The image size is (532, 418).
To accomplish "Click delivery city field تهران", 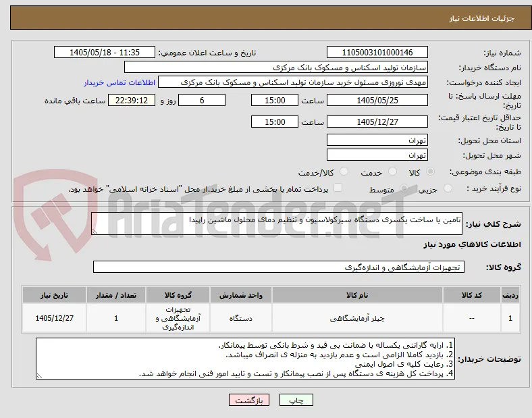I will [x=377, y=155].
